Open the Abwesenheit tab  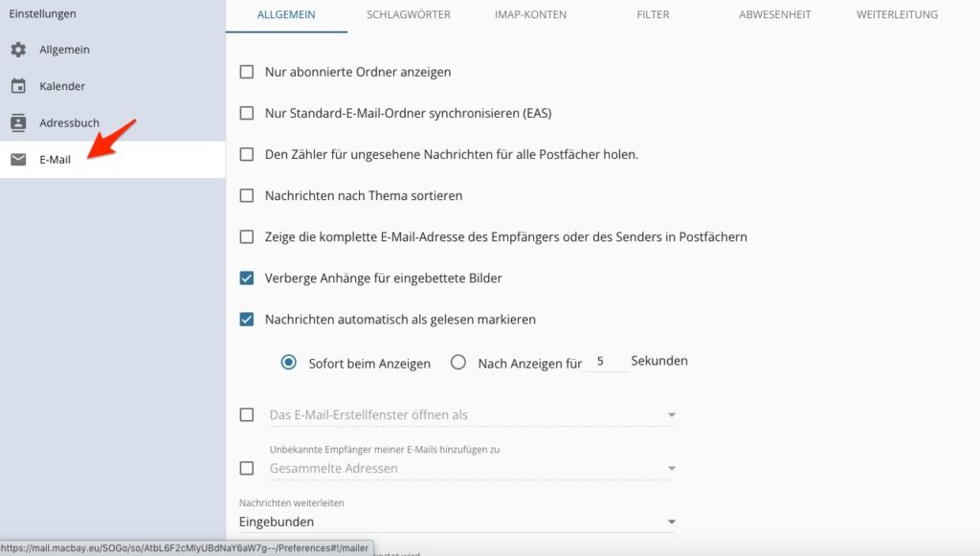pos(775,15)
